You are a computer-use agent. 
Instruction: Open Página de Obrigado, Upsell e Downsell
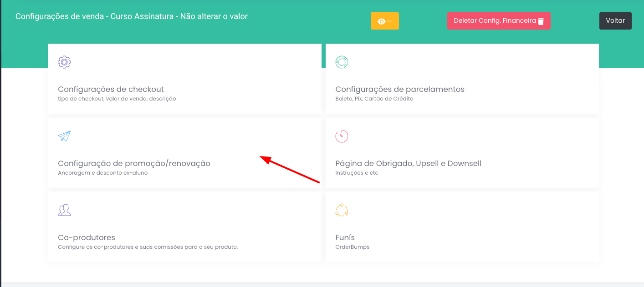click(408, 163)
